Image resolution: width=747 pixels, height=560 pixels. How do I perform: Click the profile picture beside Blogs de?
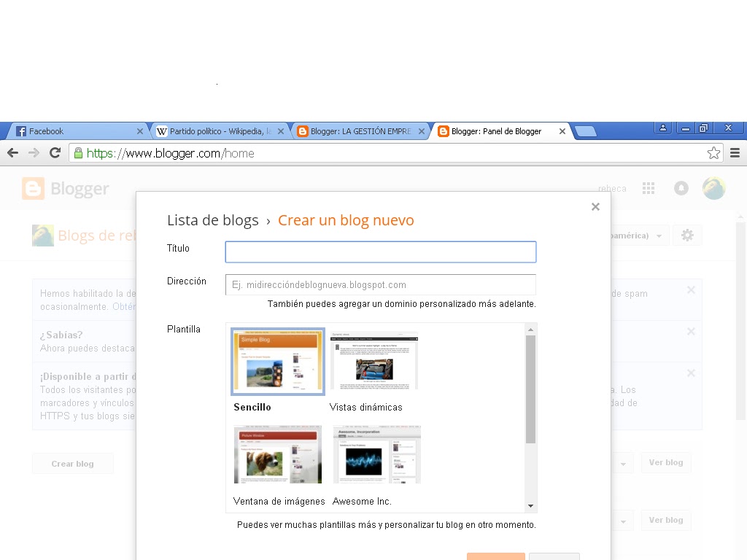click(x=43, y=236)
